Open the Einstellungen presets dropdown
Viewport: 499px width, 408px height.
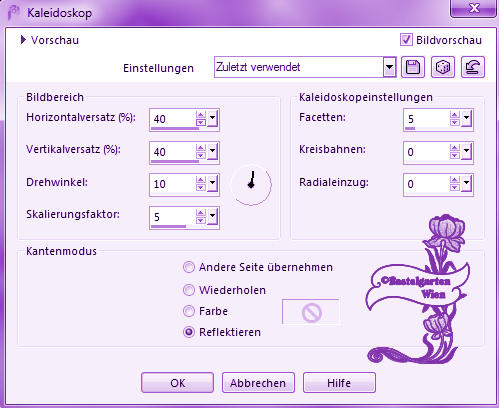tap(389, 67)
